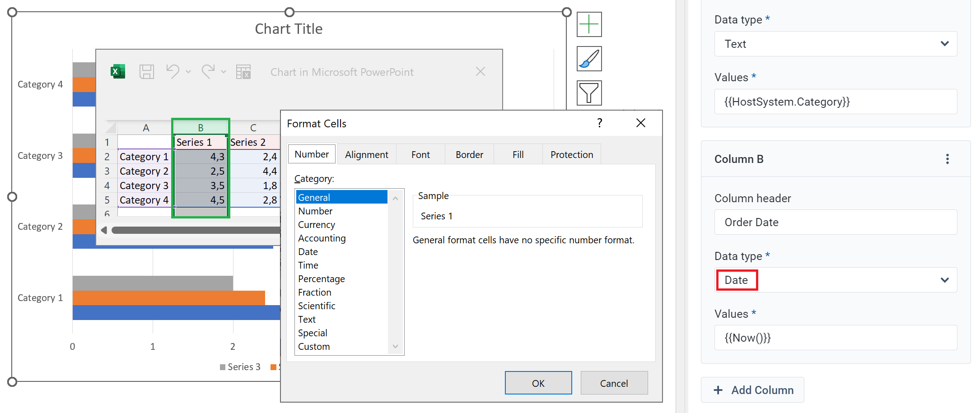Open chart data in Microsoft Excel
Viewport: 980px width, 413px height.
117,71
